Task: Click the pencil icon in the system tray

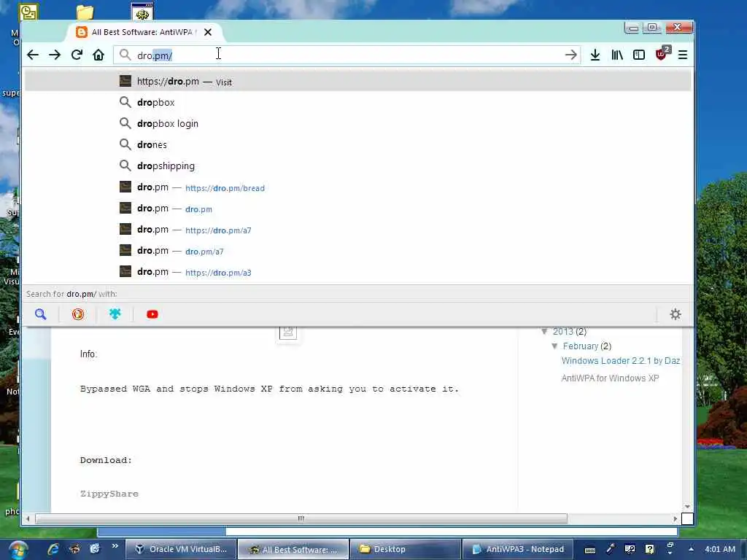Action: (x=611, y=549)
